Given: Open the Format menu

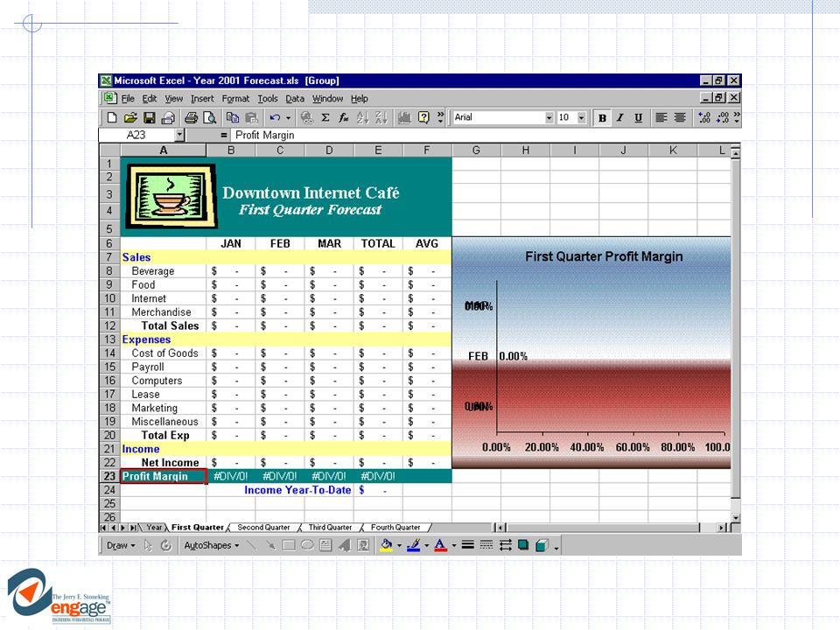Looking at the screenshot, I should pos(235,99).
